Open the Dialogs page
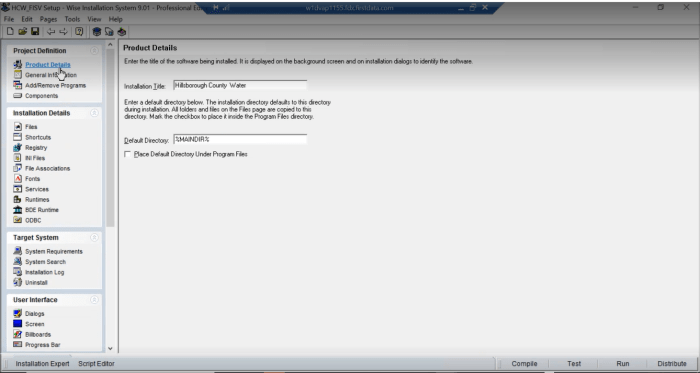The width and height of the screenshot is (700, 373). coord(34,314)
